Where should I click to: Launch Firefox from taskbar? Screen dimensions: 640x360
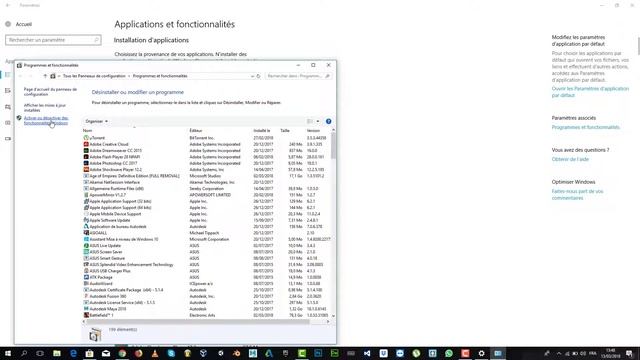(138, 353)
